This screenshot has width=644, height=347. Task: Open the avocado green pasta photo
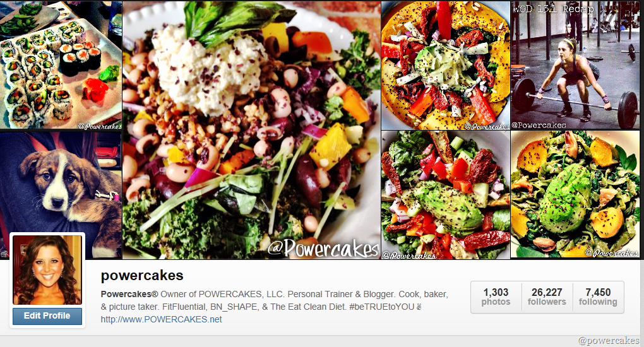click(x=575, y=195)
